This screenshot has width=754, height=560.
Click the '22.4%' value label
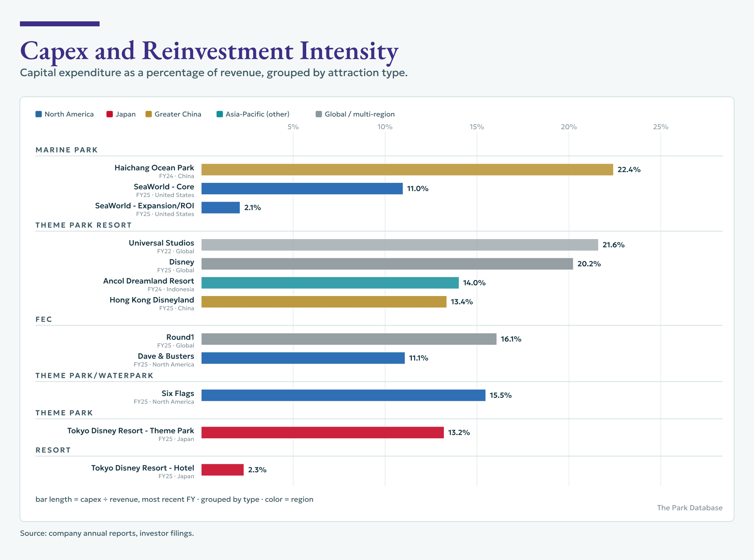pyautogui.click(x=629, y=170)
